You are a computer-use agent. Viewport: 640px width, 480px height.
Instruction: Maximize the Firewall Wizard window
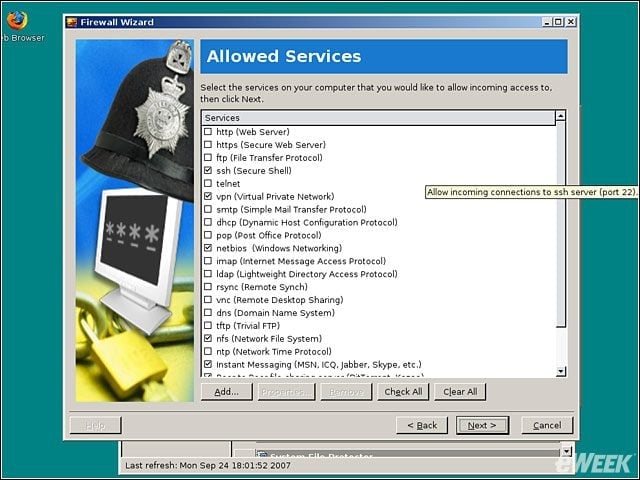point(559,22)
